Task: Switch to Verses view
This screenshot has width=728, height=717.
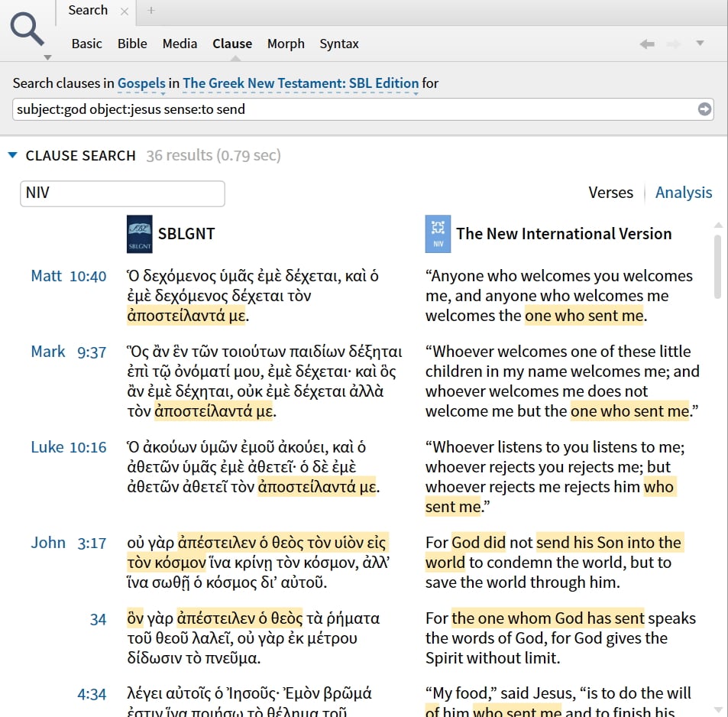Action: click(x=610, y=193)
